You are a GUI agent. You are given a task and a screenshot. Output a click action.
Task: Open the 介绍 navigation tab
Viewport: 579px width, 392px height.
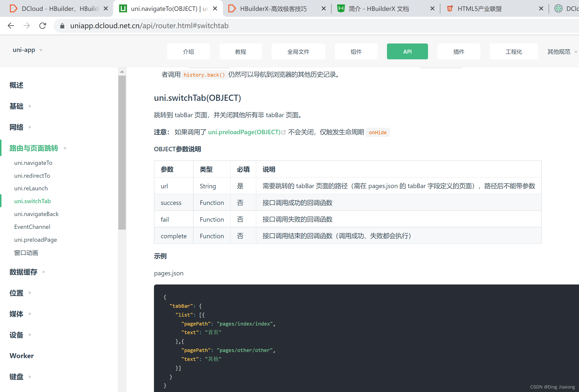click(188, 52)
